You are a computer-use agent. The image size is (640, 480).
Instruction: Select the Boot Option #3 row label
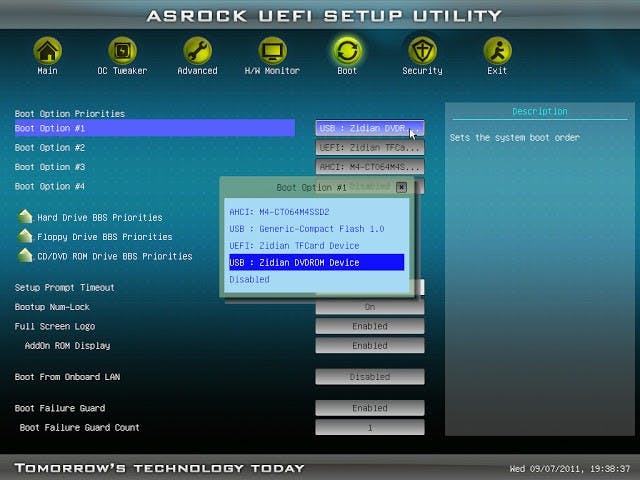point(50,167)
